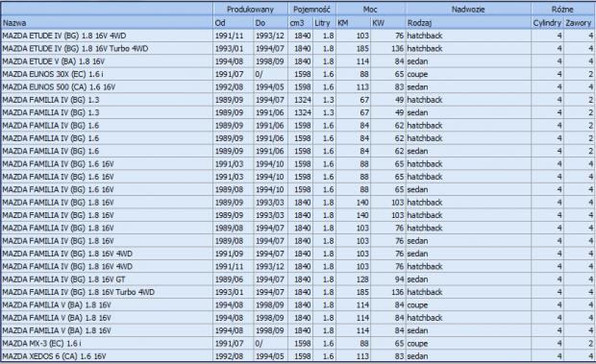Viewport: 596px width, 364px height.
Task: Click Zawory value 2 in MX-3 row
Action: click(x=590, y=344)
